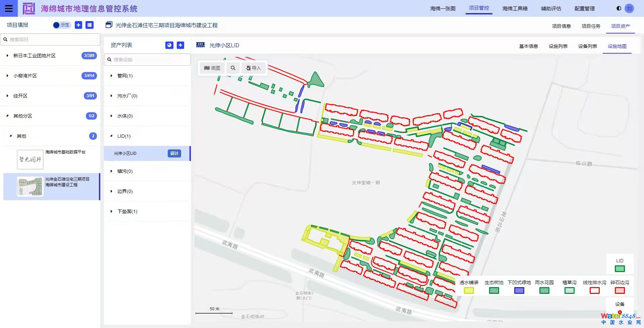644x328 pixels.
Task: Add a new asset with plus icon
Action: click(180, 45)
